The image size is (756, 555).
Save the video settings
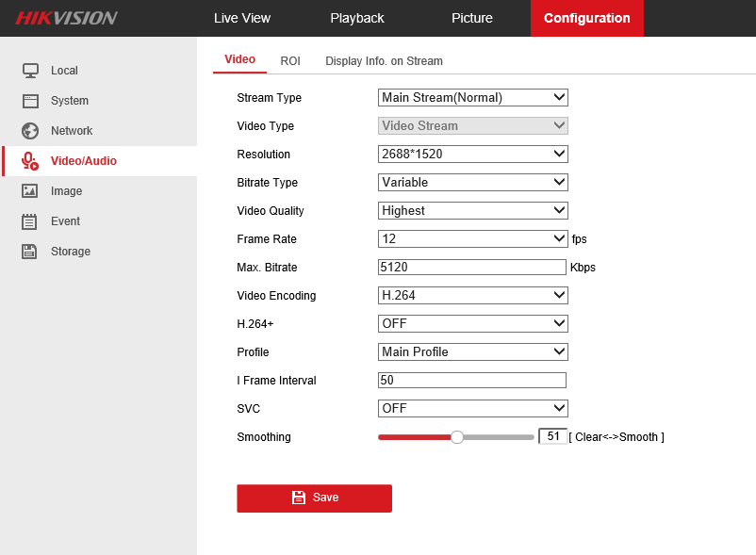(x=314, y=498)
